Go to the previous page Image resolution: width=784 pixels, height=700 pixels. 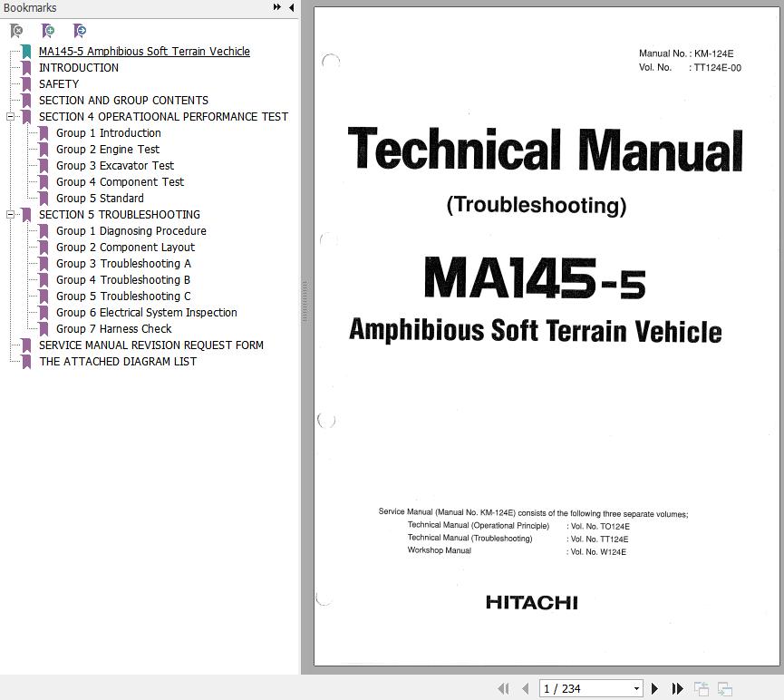pyautogui.click(x=525, y=688)
